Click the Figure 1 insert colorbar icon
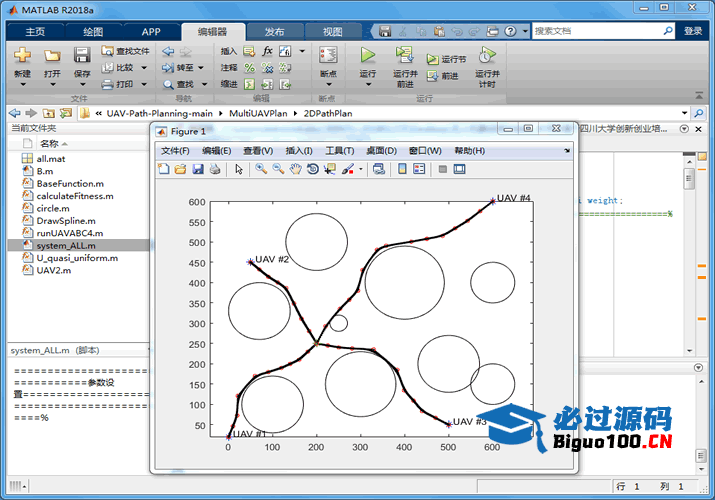The width and height of the screenshot is (715, 500). click(402, 169)
